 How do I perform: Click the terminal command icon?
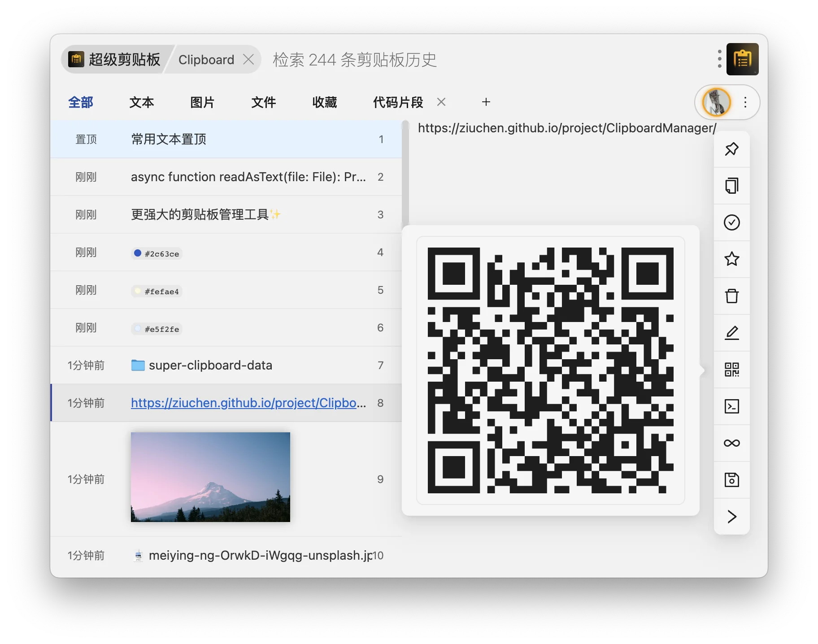[x=731, y=406]
